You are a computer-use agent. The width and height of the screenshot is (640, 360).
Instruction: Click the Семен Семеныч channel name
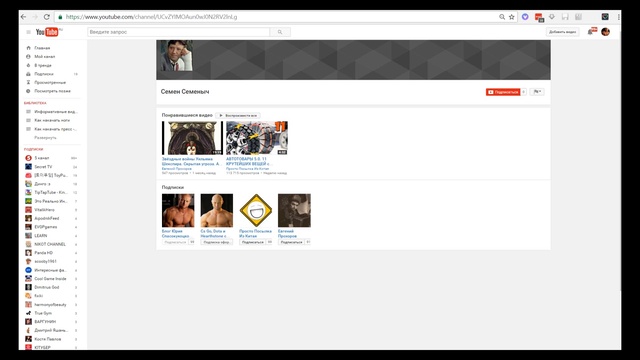(x=185, y=92)
